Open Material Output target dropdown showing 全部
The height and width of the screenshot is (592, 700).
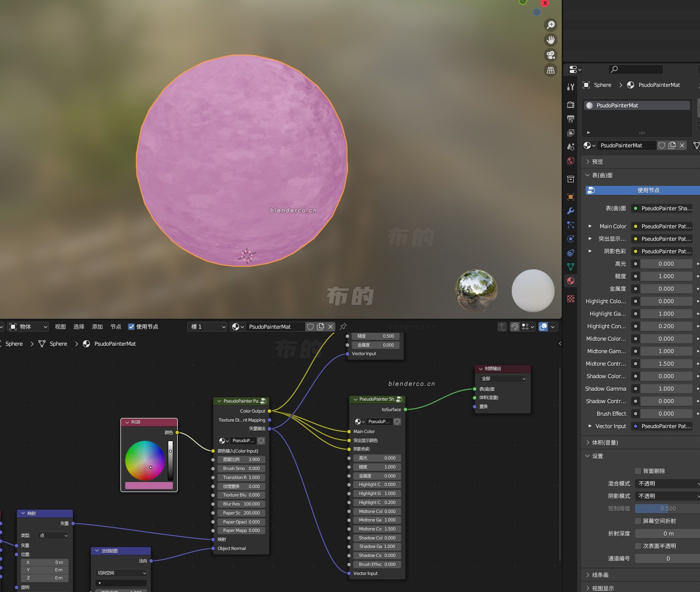click(503, 379)
